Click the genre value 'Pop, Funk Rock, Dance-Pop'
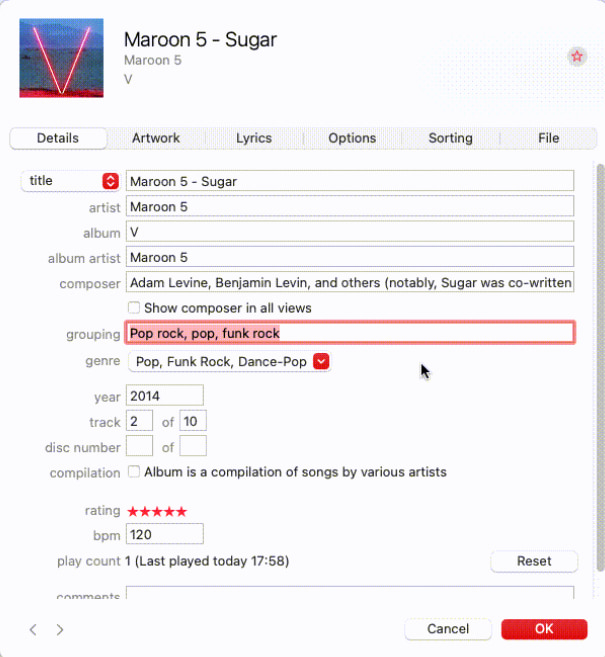This screenshot has height=657, width=605. pos(221,362)
